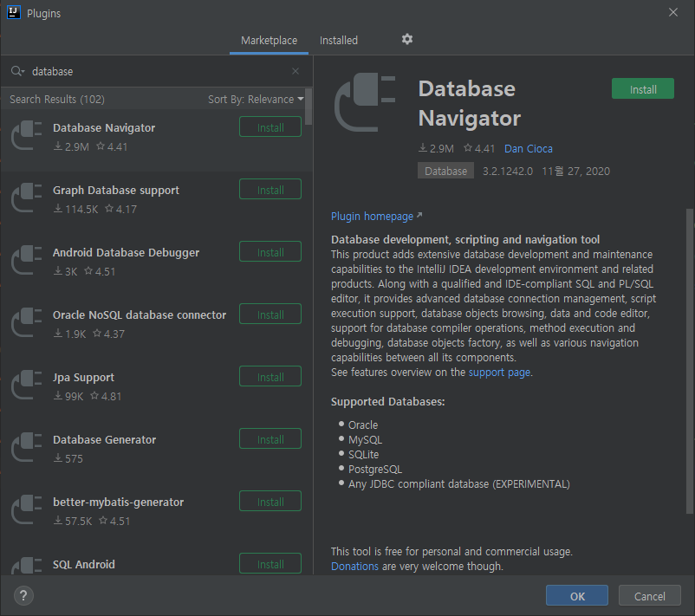695x616 pixels.
Task: Click the Oracle NoSQL database connector icon
Action: click(x=27, y=322)
